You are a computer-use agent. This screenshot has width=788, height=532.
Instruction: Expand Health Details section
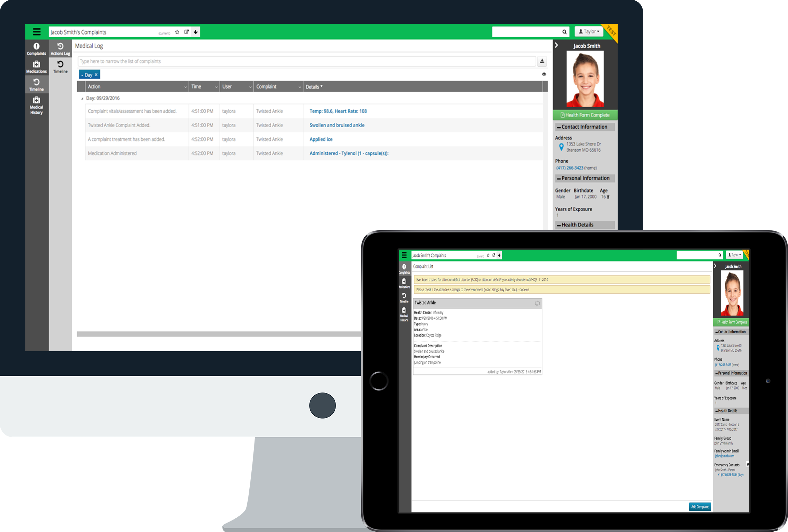tap(584, 224)
